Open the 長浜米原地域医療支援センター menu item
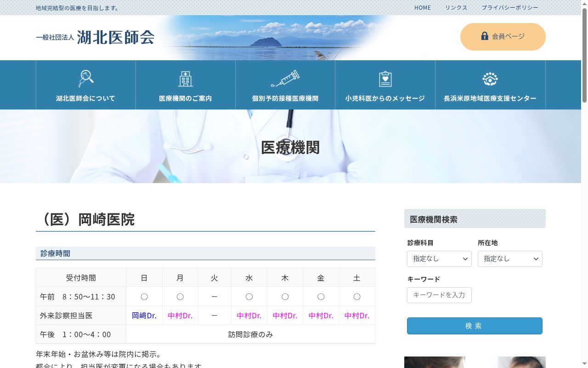This screenshot has width=588, height=368. pyautogui.click(x=490, y=85)
